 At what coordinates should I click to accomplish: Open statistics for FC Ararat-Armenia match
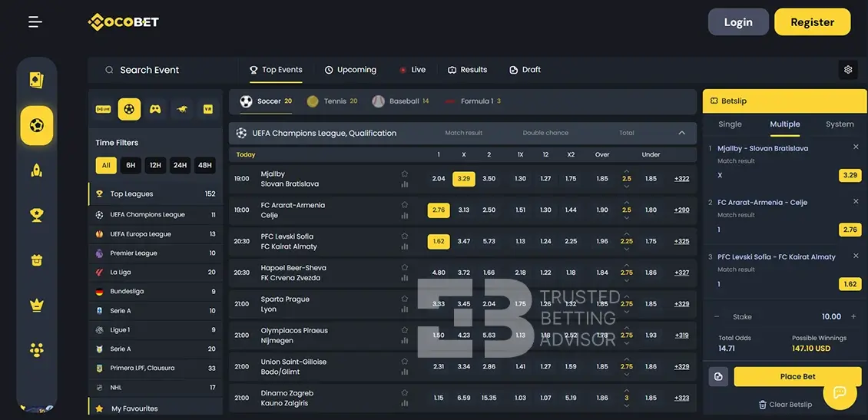coord(405,215)
